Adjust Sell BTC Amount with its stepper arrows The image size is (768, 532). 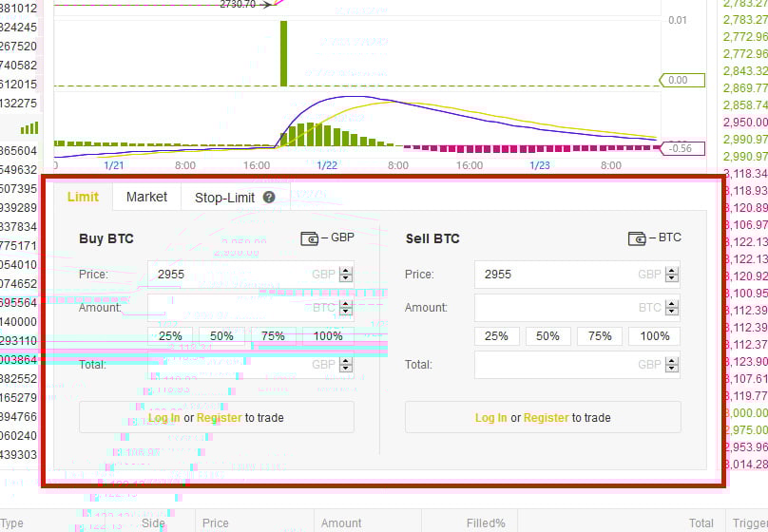(672, 308)
